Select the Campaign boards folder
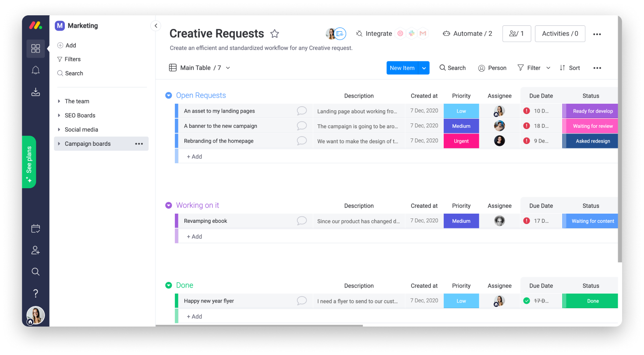This screenshot has height=355, width=644. point(101,144)
